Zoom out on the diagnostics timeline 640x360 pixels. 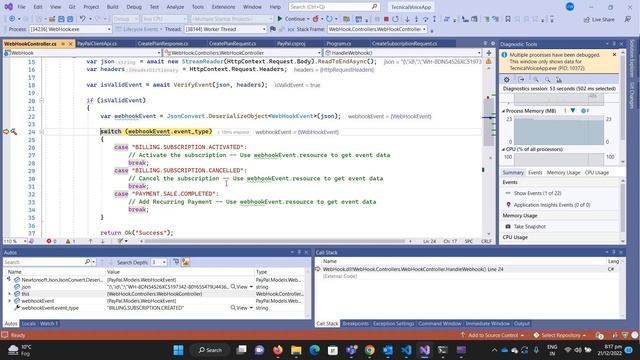(x=547, y=80)
